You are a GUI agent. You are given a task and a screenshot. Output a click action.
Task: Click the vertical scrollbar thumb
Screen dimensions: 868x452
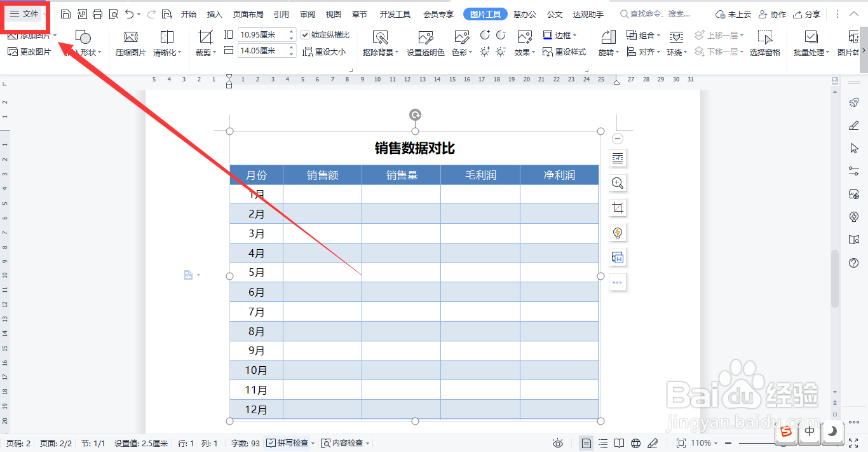835,279
